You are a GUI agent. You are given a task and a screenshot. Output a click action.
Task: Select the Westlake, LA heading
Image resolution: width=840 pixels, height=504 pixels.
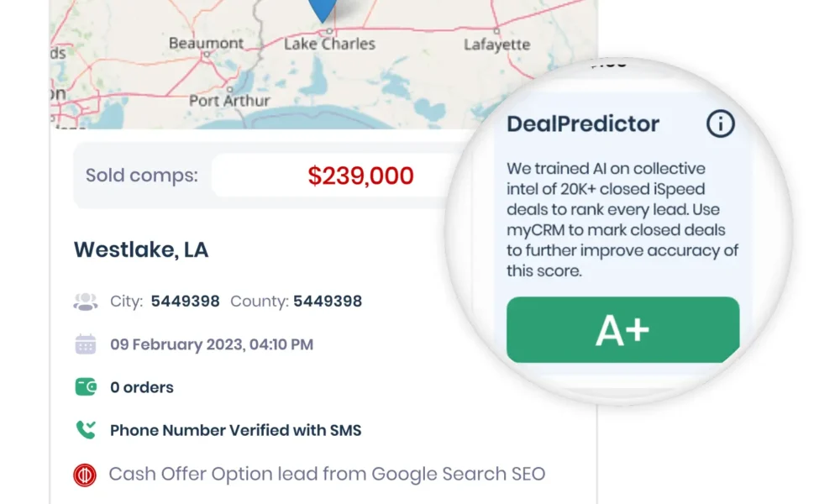141,249
